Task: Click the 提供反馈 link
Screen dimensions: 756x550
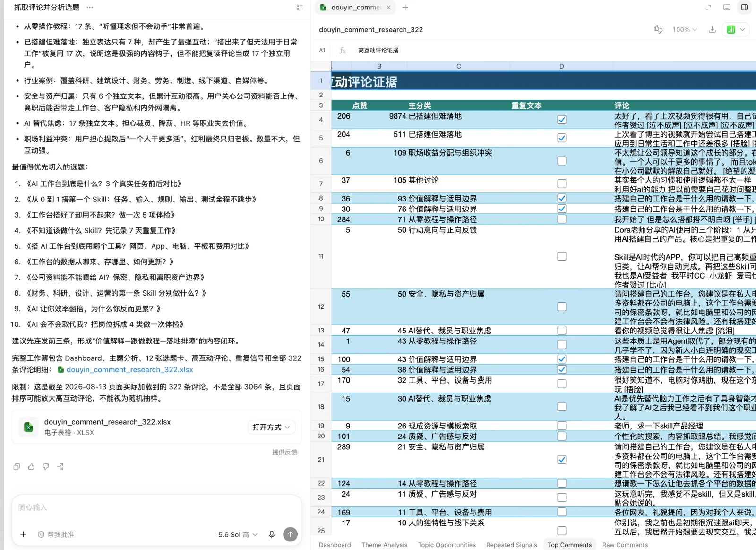Action: [284, 452]
